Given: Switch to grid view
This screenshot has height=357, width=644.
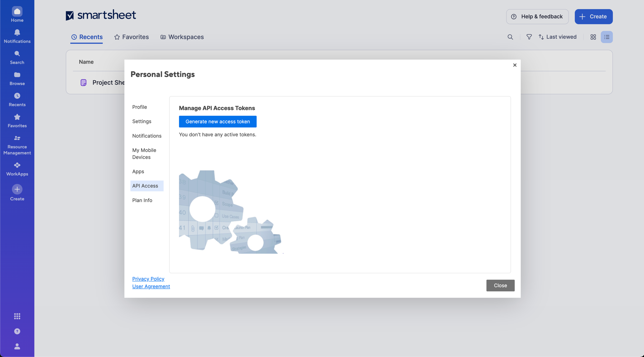Looking at the screenshot, I should [593, 37].
